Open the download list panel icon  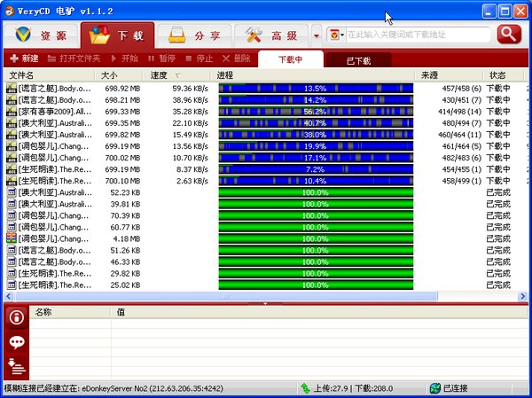tap(17, 366)
